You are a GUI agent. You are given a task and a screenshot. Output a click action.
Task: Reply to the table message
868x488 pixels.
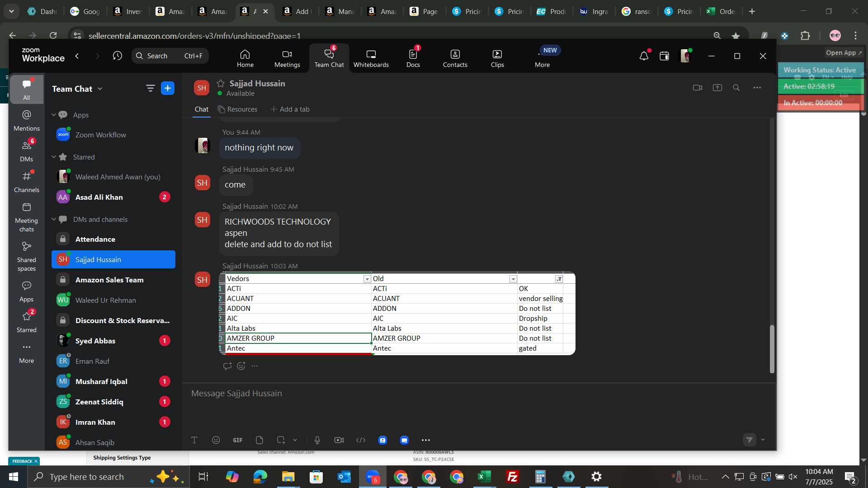point(227,366)
